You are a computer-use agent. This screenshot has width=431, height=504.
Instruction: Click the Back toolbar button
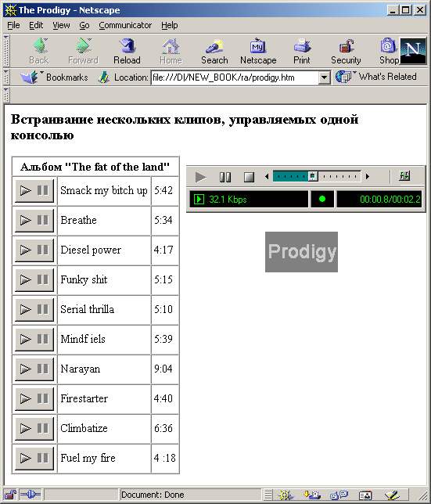pyautogui.click(x=39, y=52)
